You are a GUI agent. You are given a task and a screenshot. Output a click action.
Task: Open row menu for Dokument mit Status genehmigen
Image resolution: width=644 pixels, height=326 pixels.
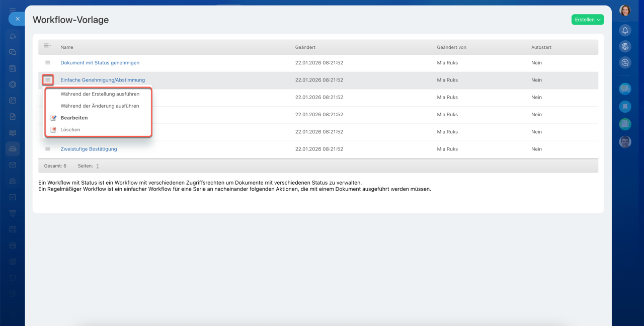tap(48, 63)
